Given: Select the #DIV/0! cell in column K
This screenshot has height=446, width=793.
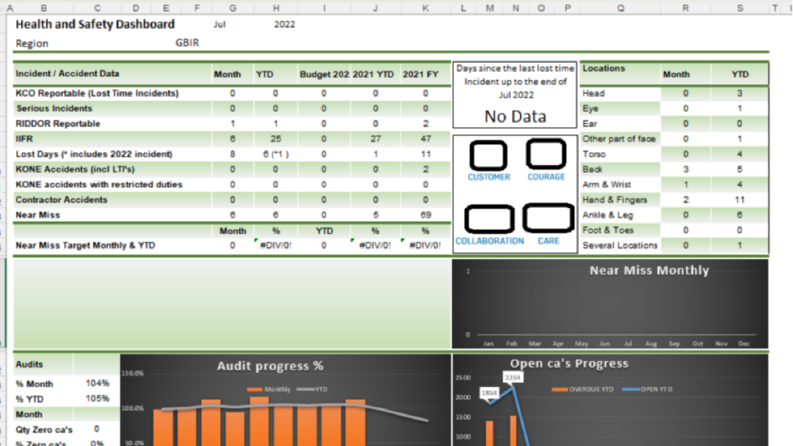Looking at the screenshot, I should [x=425, y=245].
